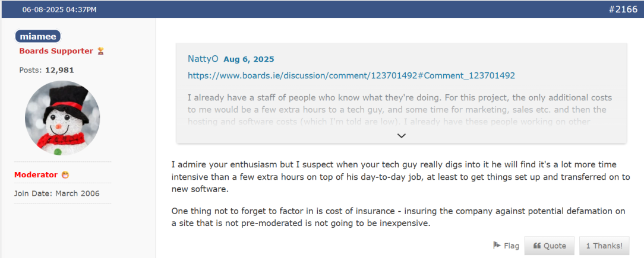The image size is (644, 258).
Task: Click the grinning emoji next to Moderator
Action: [x=65, y=175]
